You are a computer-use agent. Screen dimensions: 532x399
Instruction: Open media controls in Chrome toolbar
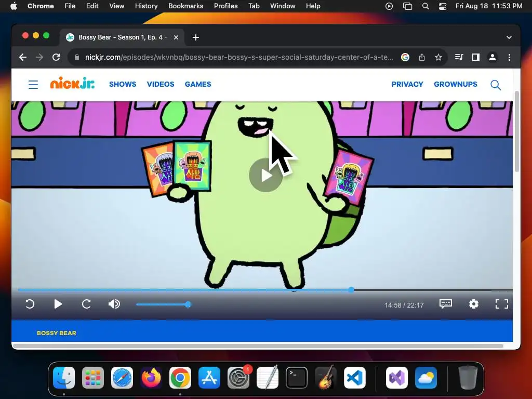click(x=459, y=57)
